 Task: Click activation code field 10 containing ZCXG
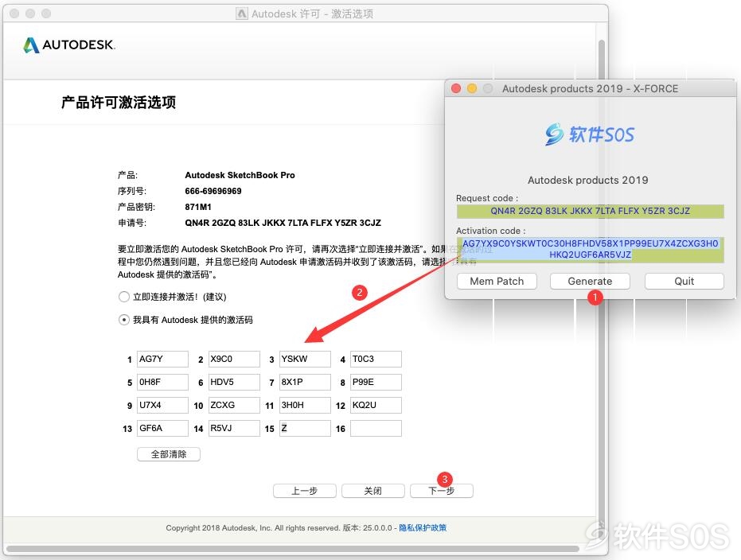(x=234, y=405)
